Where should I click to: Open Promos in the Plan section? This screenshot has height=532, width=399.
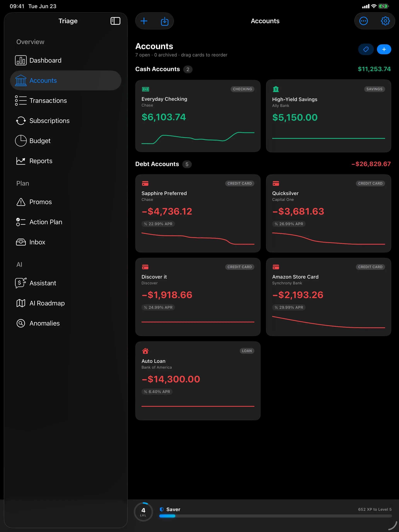[x=65, y=202]
